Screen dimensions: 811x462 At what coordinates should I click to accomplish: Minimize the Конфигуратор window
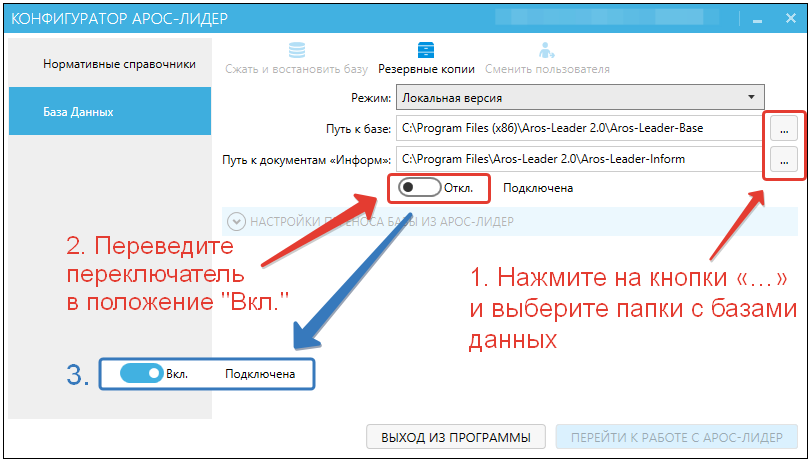tap(758, 20)
